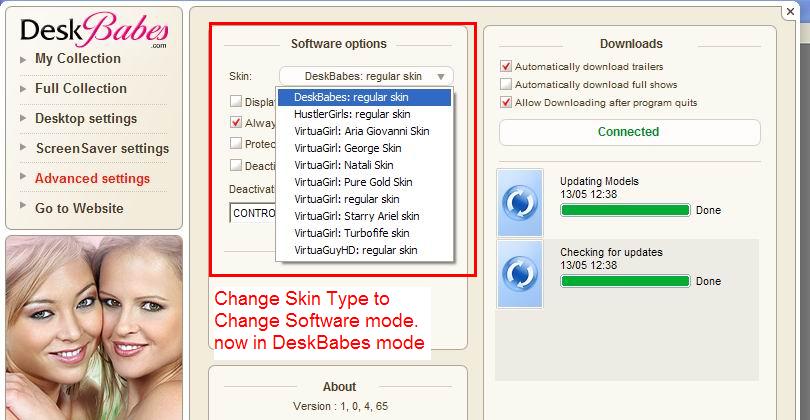Image resolution: width=810 pixels, height=420 pixels.
Task: Open My Collection in the sidebar
Action: point(78,59)
